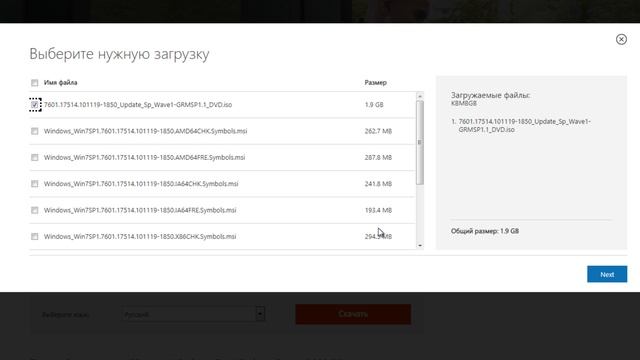Click the Загружаемые файлы heading

490,95
